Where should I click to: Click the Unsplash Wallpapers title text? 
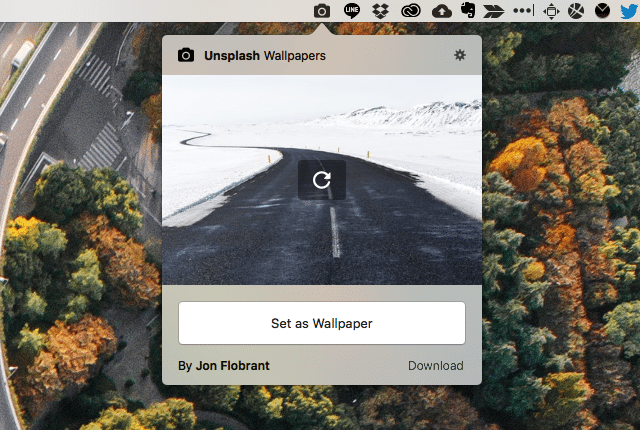265,55
